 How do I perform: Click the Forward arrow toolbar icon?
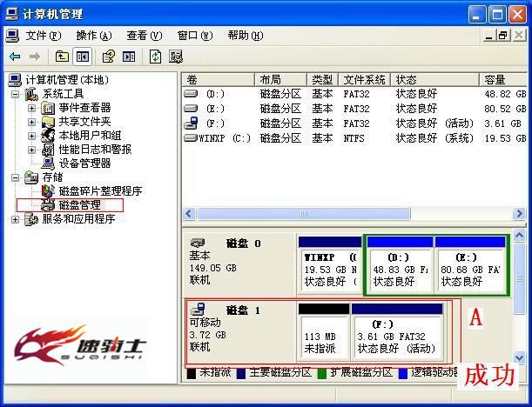point(35,57)
